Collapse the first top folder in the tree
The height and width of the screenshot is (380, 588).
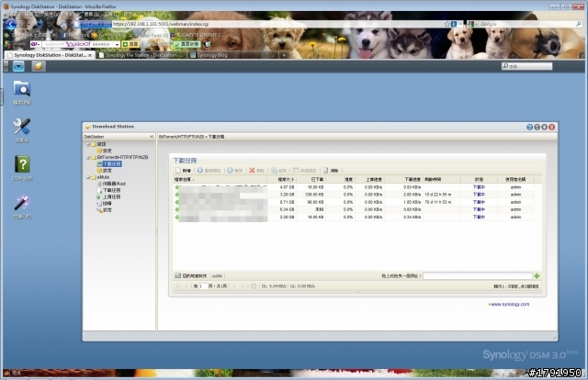[88, 144]
